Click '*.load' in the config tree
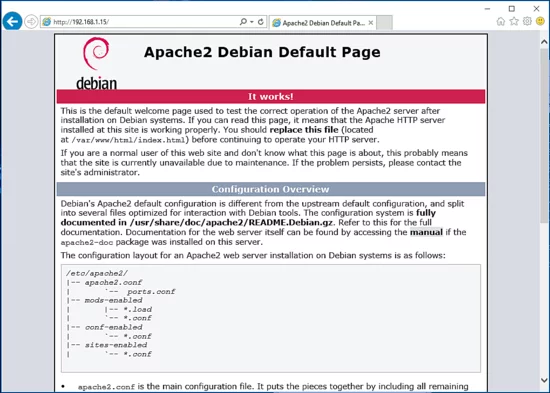 pyautogui.click(x=138, y=309)
